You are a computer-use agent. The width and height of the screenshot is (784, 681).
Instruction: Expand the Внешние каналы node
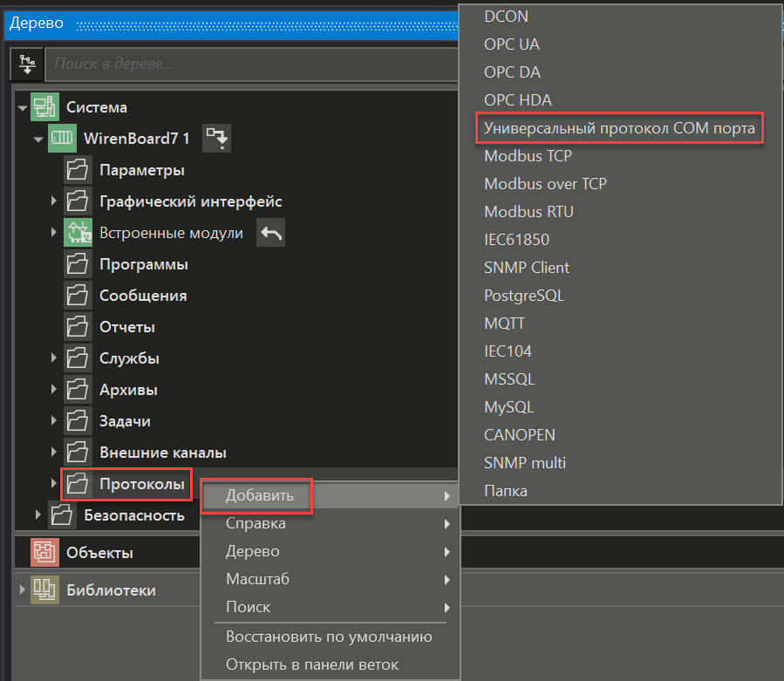(x=53, y=452)
